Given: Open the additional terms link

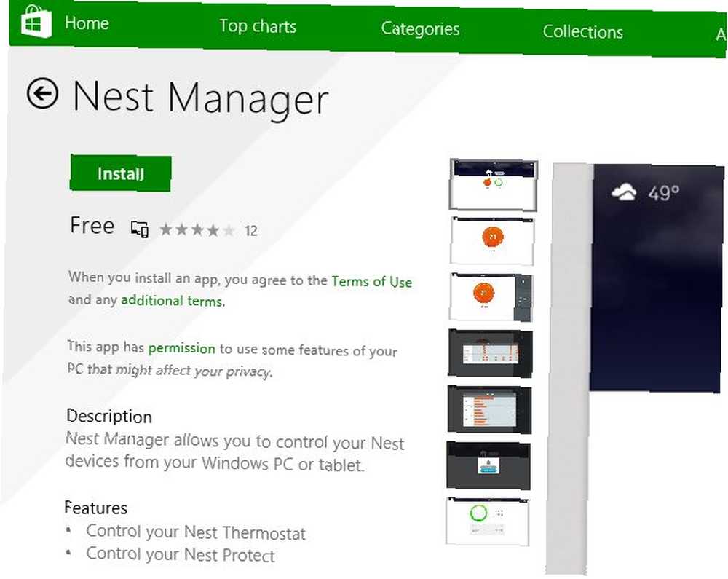Looking at the screenshot, I should (173, 300).
